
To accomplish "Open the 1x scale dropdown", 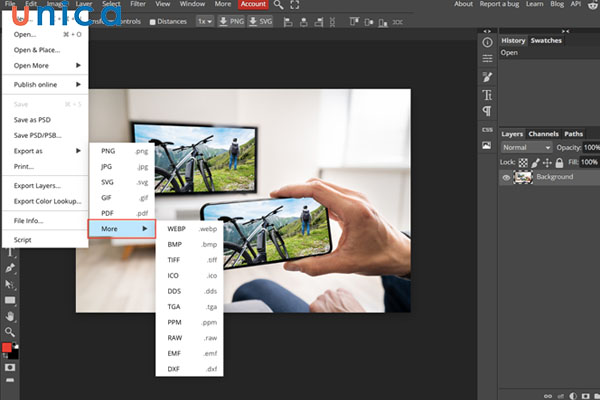I will point(204,21).
